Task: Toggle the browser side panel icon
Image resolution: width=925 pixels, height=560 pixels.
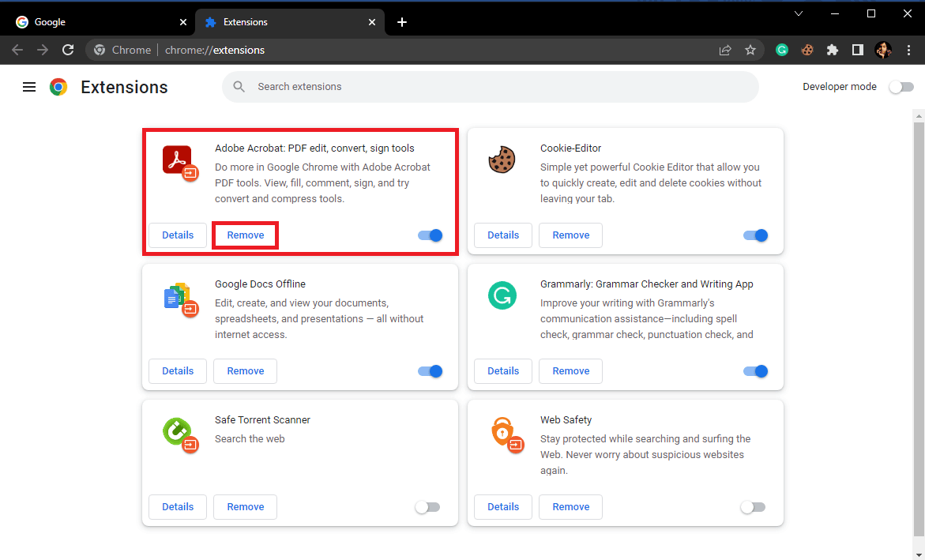Action: 858,51
